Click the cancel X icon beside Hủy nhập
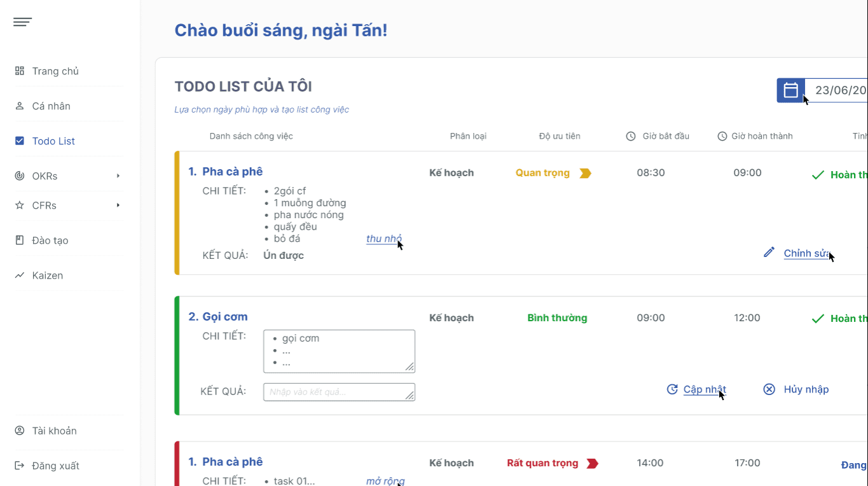Screen dimensions: 868x486 [x=769, y=389]
